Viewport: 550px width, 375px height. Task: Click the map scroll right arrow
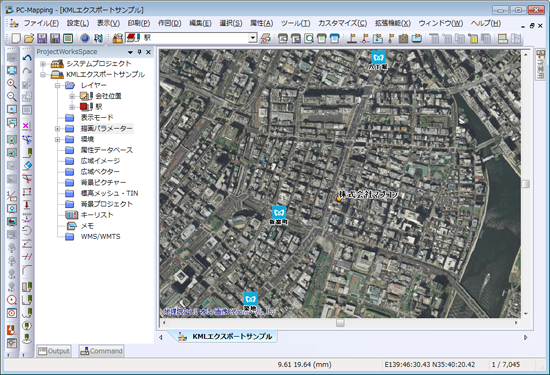[516, 322]
